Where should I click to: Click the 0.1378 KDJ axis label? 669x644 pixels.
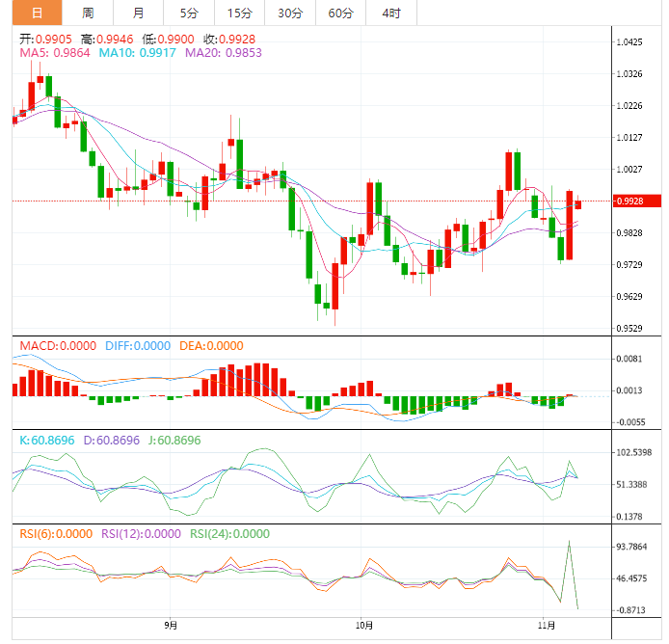[629, 517]
